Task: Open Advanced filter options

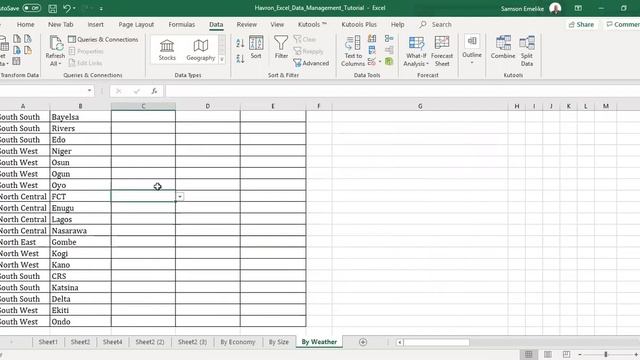Action: 311,63
